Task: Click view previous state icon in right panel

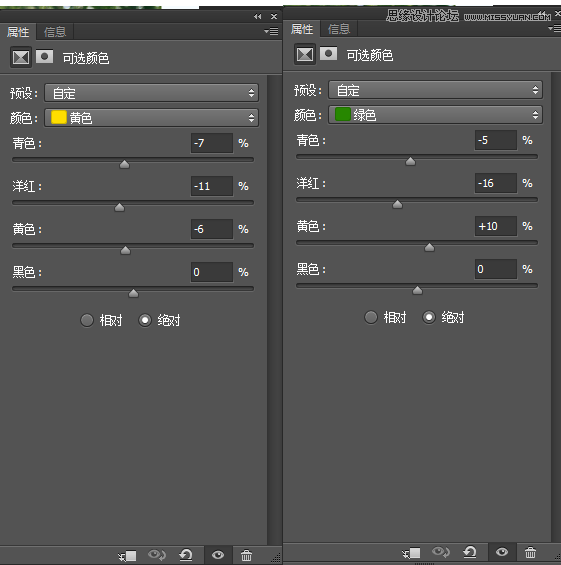Action: tap(440, 552)
